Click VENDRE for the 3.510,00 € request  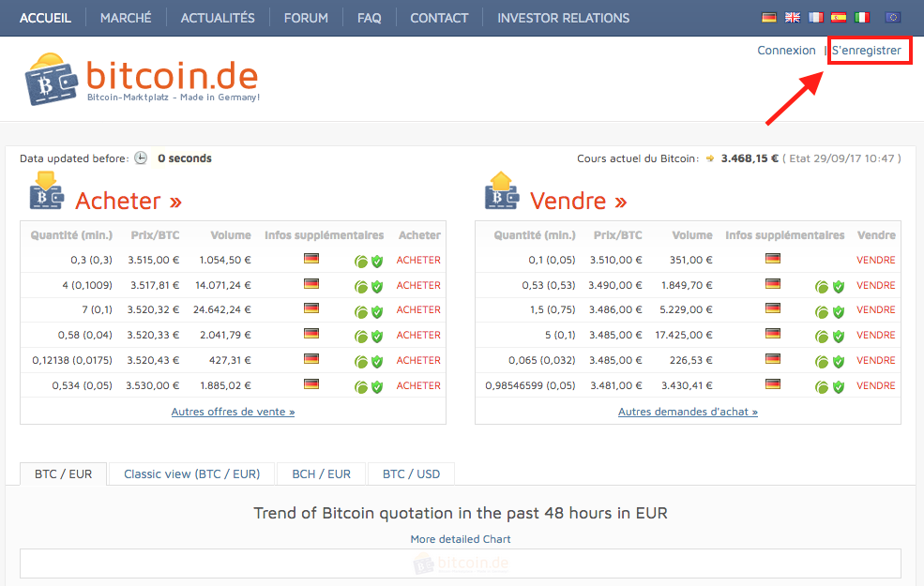875,260
